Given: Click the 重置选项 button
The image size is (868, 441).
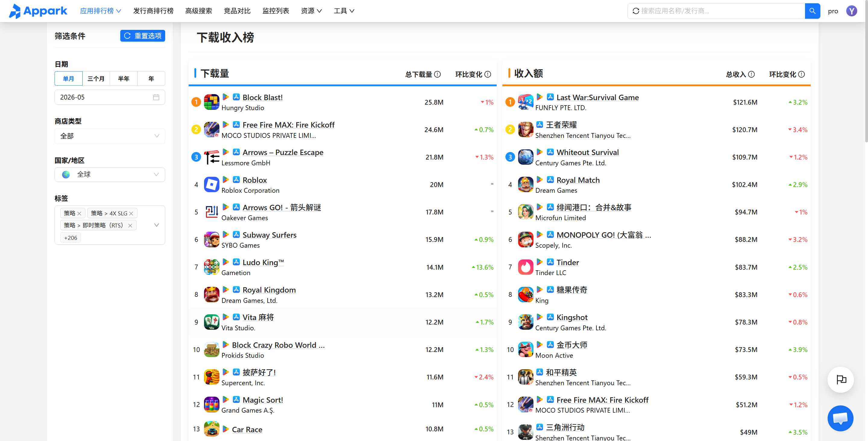Looking at the screenshot, I should tap(143, 36).
